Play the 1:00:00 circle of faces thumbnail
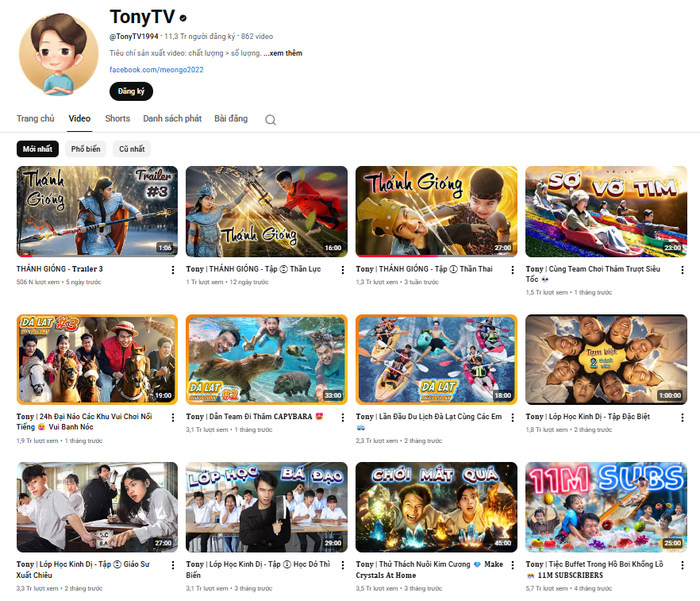Image resolution: width=700 pixels, height=601 pixels. [606, 359]
